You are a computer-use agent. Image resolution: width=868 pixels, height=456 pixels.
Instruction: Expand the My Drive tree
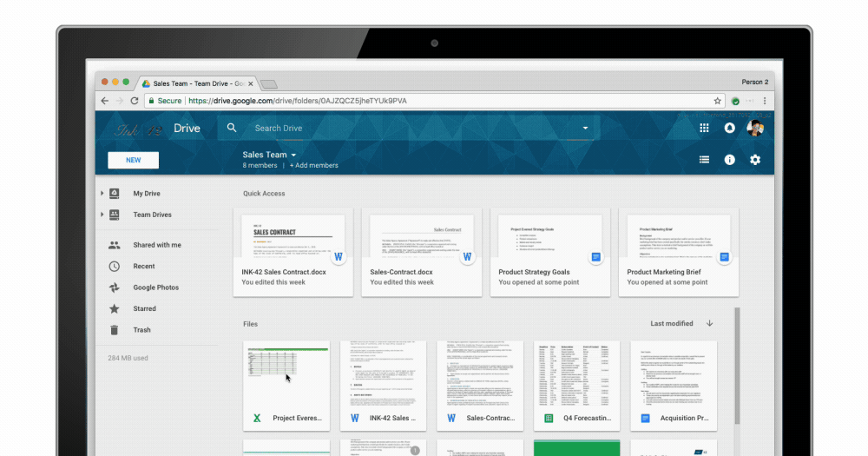(102, 194)
